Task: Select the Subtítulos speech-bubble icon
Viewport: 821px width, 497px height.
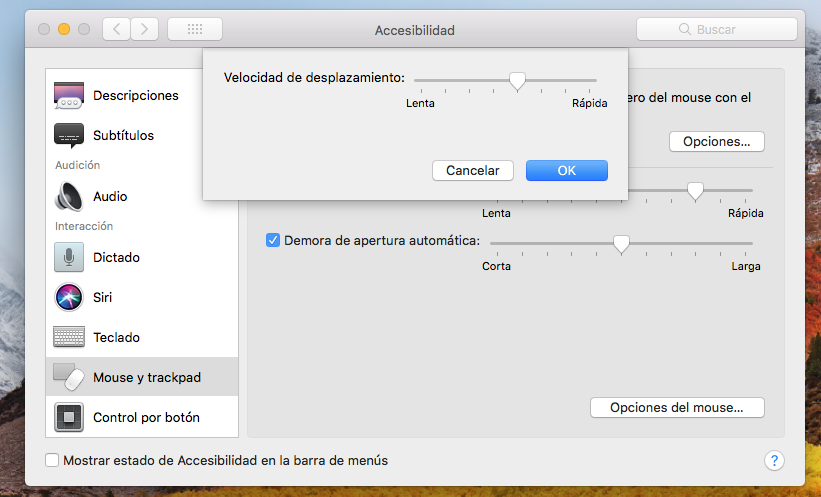Action: 69,136
